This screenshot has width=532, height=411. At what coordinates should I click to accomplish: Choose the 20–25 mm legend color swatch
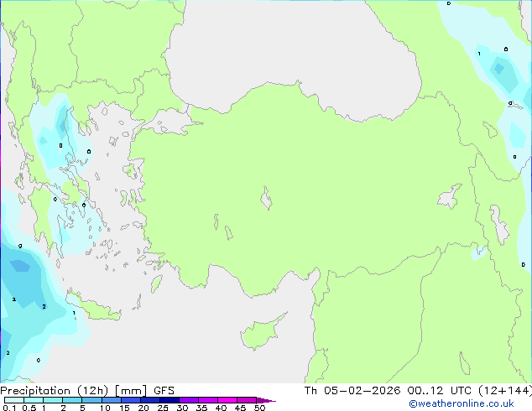click(149, 400)
